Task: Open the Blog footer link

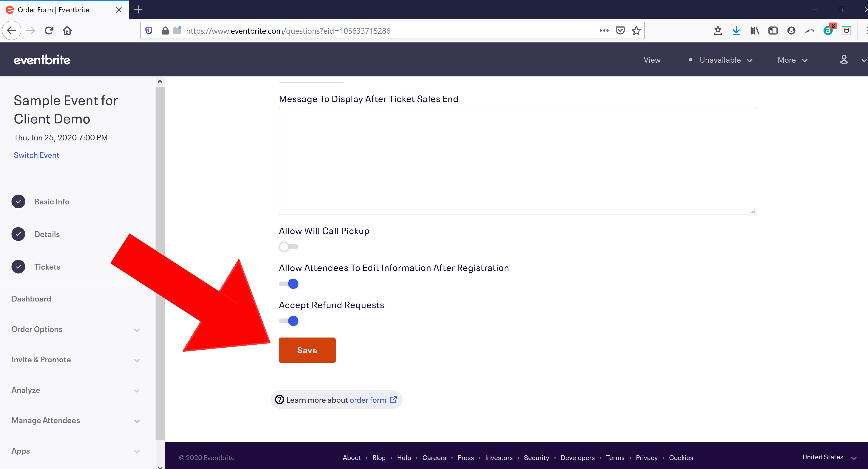Action: coord(379,458)
